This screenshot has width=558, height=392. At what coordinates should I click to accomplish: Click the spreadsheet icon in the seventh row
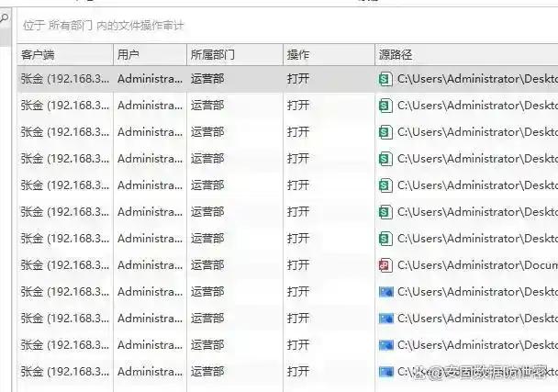click(x=385, y=239)
